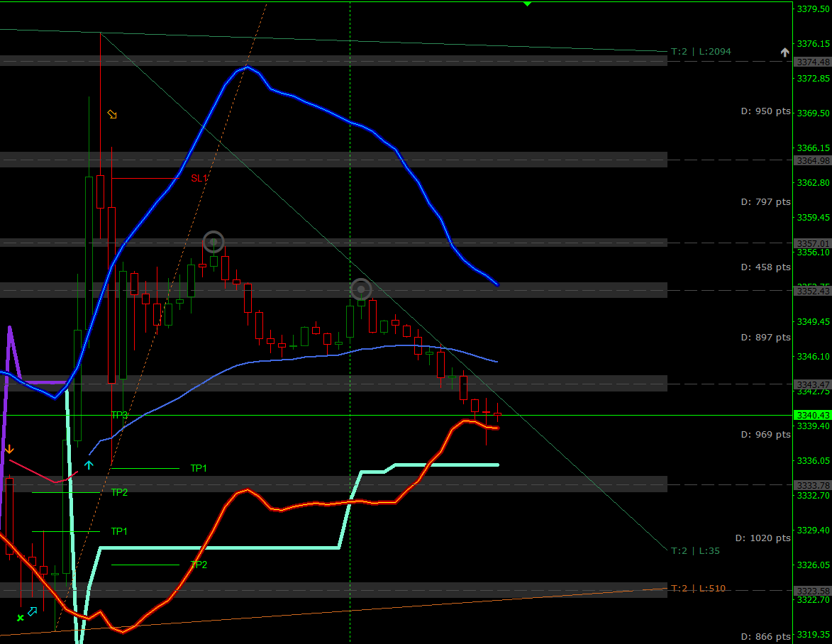This screenshot has height=644, width=832.
Task: Select the D: 950 pts distance label
Action: point(765,111)
